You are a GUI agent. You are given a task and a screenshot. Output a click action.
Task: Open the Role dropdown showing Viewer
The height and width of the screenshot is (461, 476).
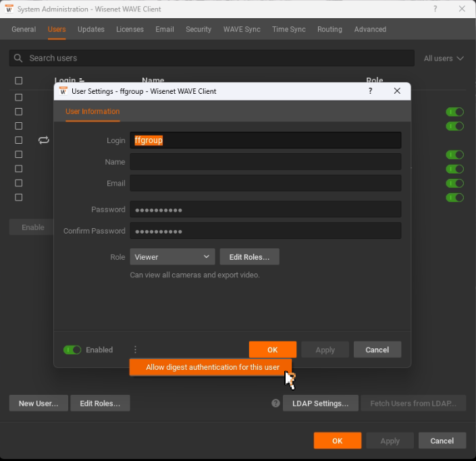(172, 256)
